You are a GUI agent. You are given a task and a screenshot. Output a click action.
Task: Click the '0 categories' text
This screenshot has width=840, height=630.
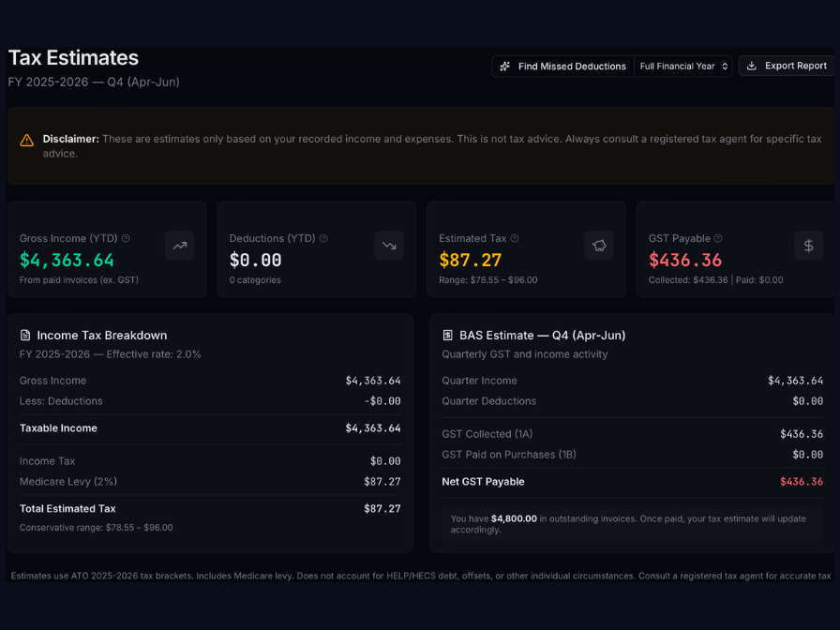[255, 280]
